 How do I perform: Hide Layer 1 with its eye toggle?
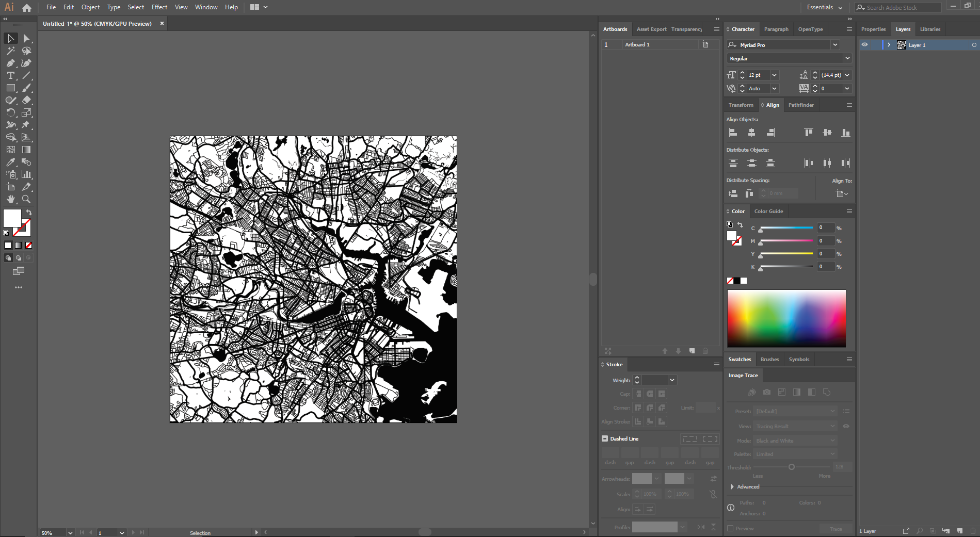pos(865,45)
